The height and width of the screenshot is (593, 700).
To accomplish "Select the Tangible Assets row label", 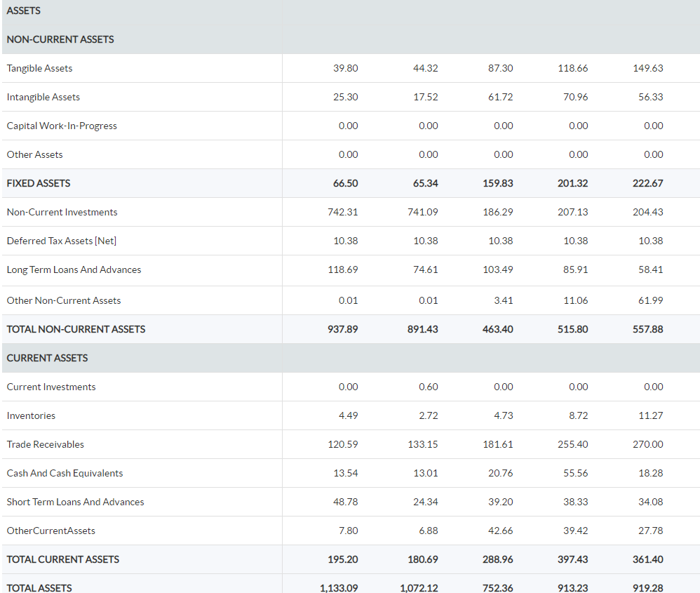I will [39, 68].
